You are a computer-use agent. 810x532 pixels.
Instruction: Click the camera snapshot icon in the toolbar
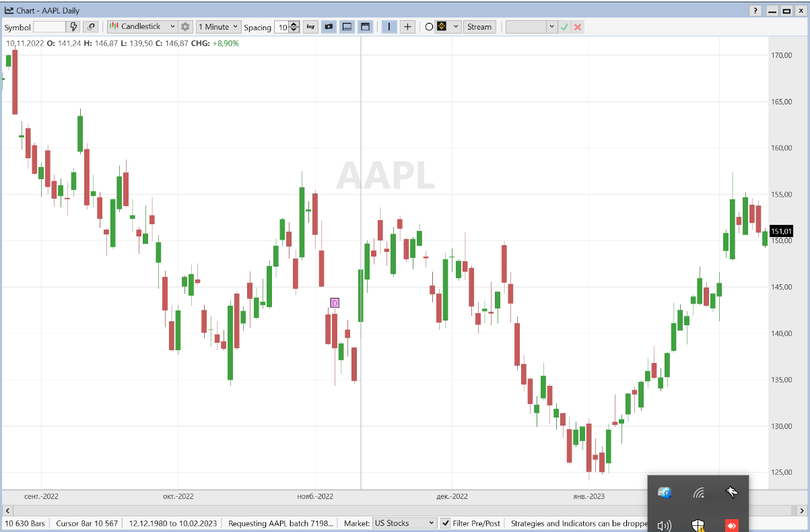329,27
